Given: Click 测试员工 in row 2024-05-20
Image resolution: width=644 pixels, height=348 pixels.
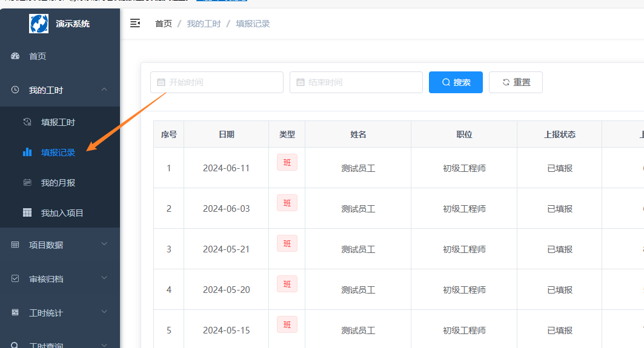Looking at the screenshot, I should tap(358, 290).
